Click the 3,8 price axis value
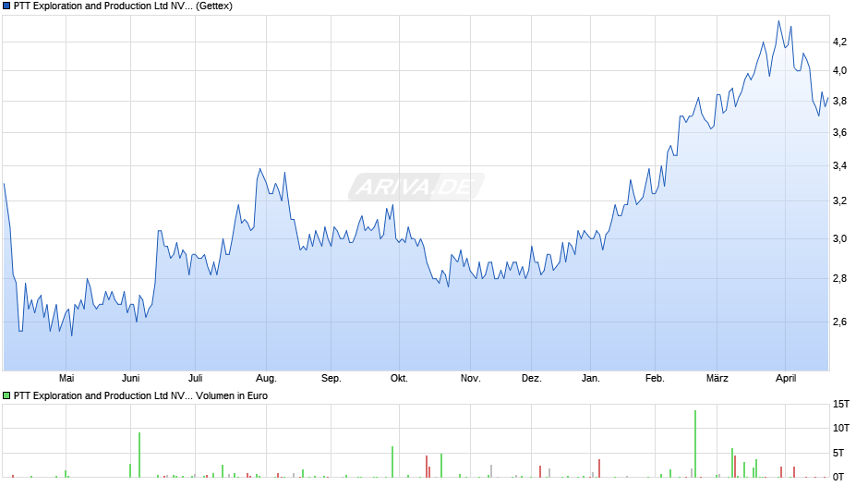868x486 pixels. click(839, 102)
